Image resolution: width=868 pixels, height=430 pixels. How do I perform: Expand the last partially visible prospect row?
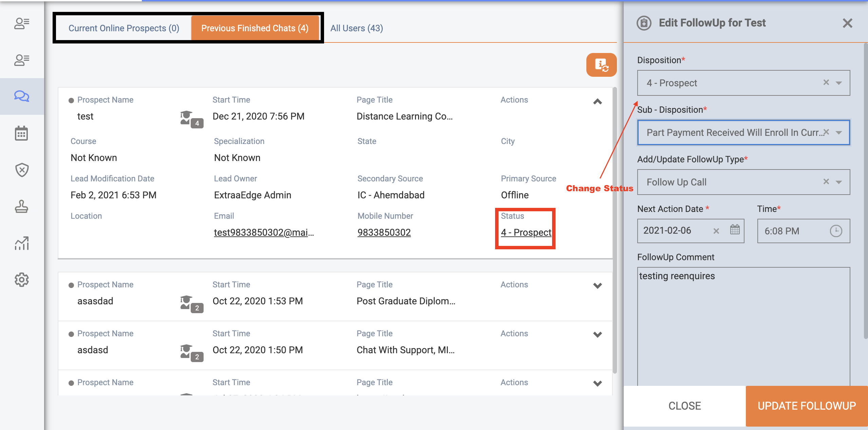pos(598,383)
